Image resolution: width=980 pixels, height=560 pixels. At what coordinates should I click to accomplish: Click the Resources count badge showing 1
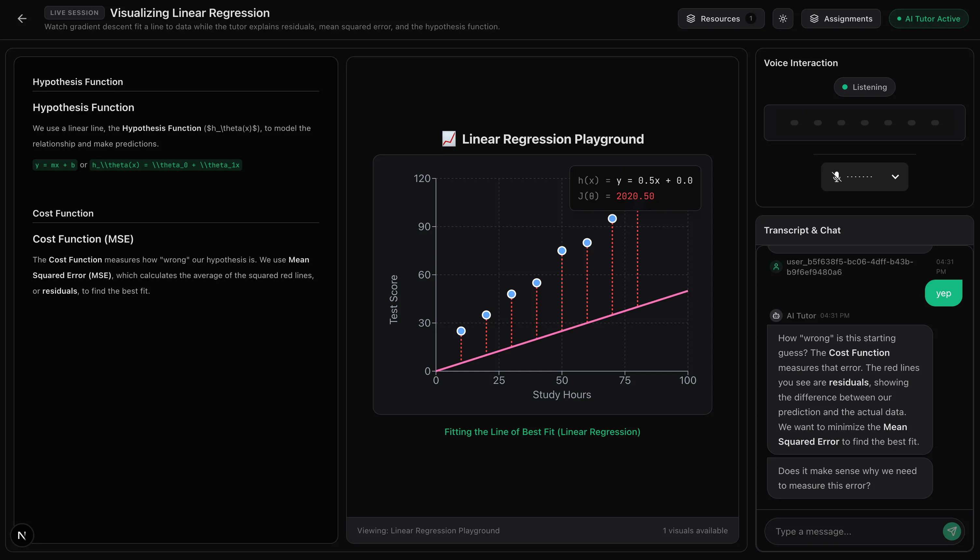[750, 19]
